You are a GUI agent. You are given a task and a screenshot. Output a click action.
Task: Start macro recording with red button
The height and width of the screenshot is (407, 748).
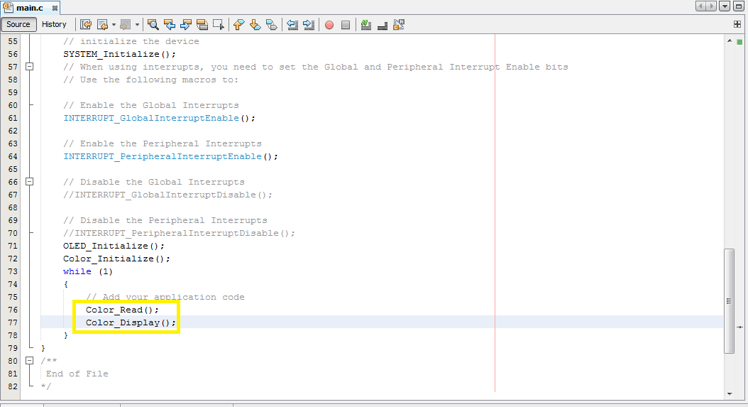click(329, 24)
